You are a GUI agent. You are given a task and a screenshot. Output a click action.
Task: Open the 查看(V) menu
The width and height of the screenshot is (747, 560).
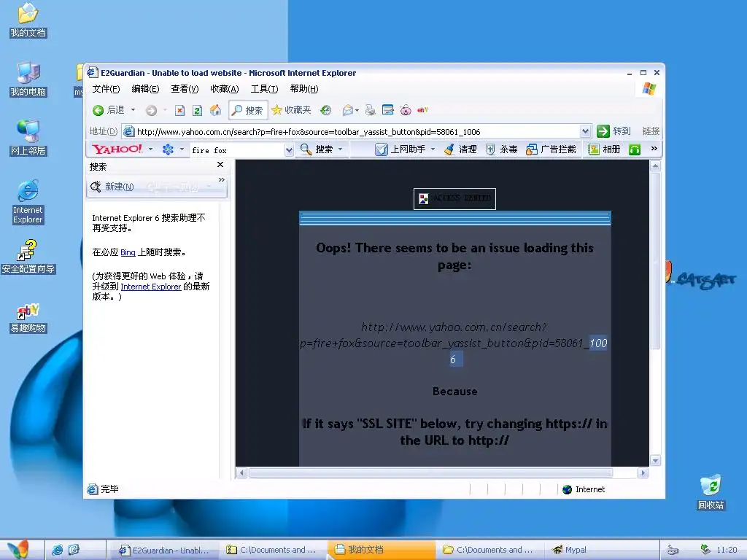click(x=185, y=89)
